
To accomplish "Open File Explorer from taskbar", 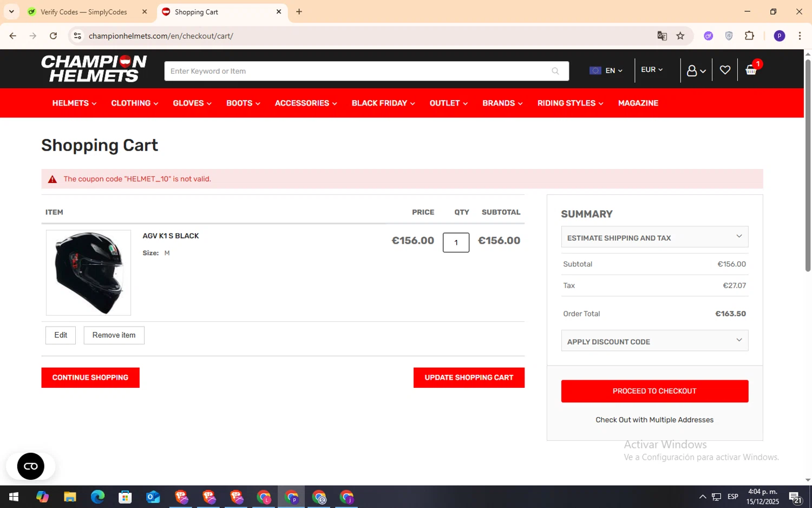I will (70, 497).
